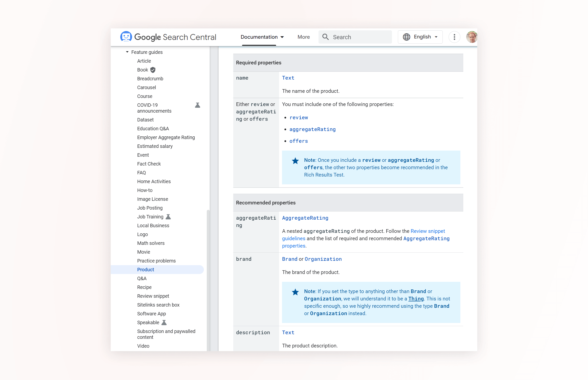Open the three-dot overflow menu
The image size is (588, 380).
click(454, 37)
